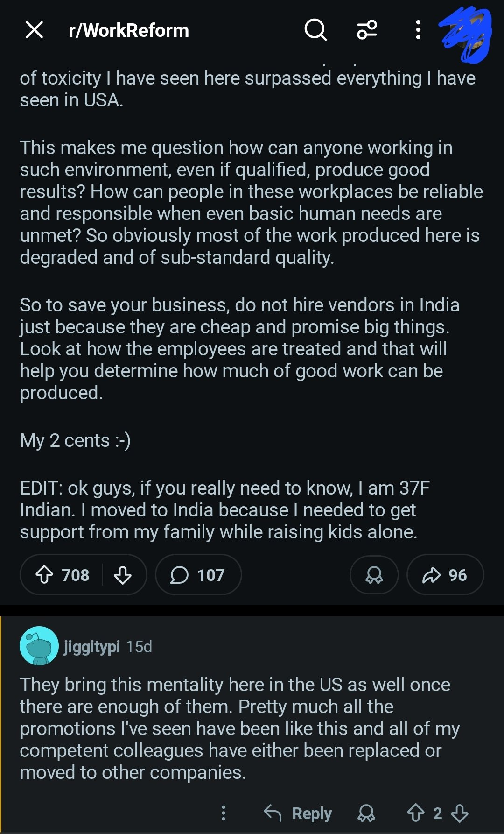Upvote jiggitypi's comment
This screenshot has width=504, height=834.
point(415,813)
